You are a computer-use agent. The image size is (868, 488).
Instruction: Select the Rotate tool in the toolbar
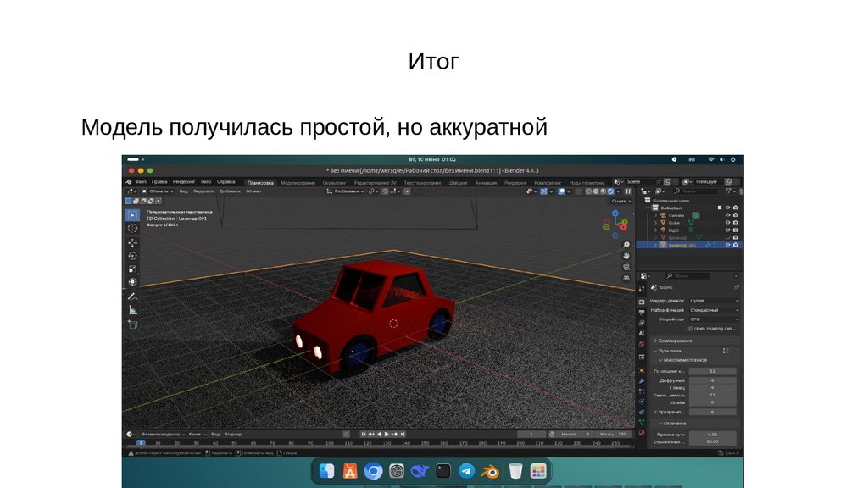click(132, 256)
